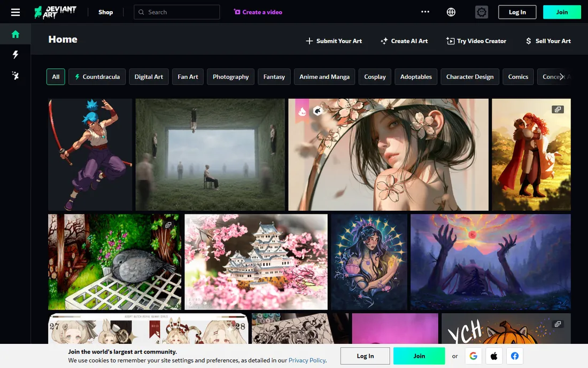This screenshot has width=588, height=368.
Task: Click Try Video Creator
Action: 476,41
